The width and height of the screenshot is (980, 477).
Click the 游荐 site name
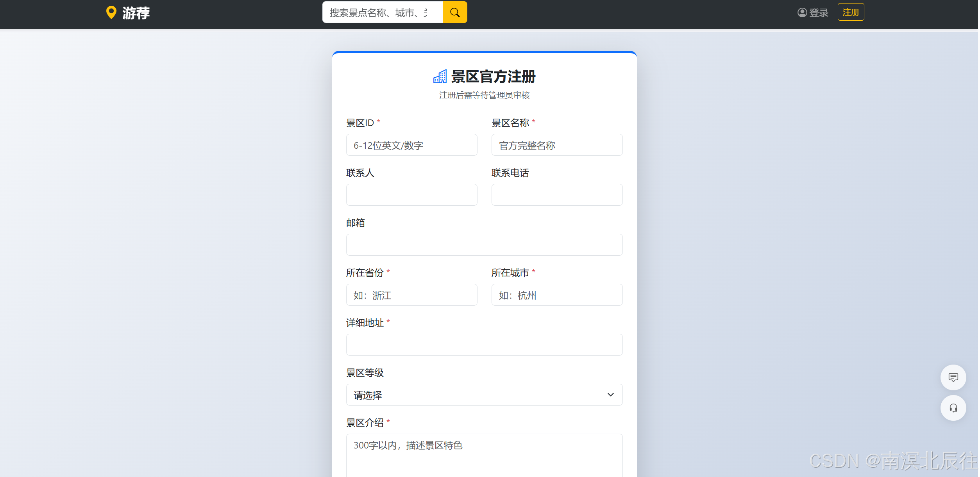point(136,13)
